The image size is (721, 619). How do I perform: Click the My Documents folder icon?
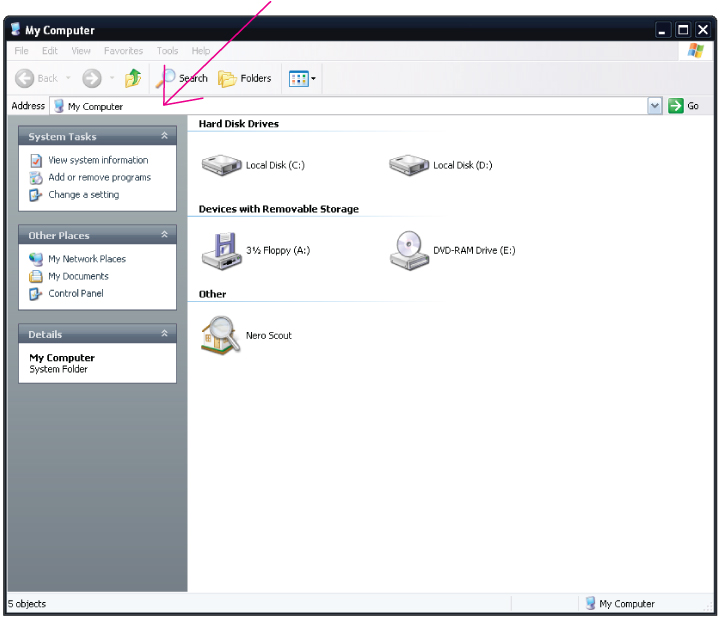tap(35, 276)
